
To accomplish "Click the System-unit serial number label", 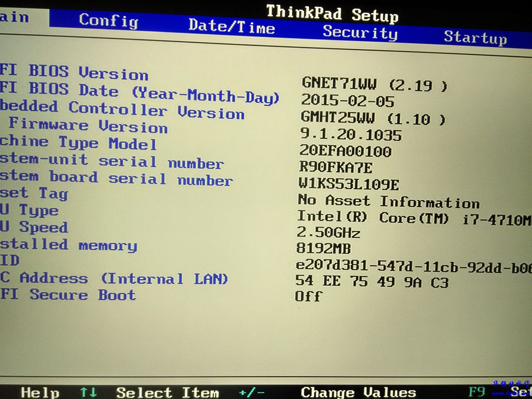I will (x=112, y=161).
